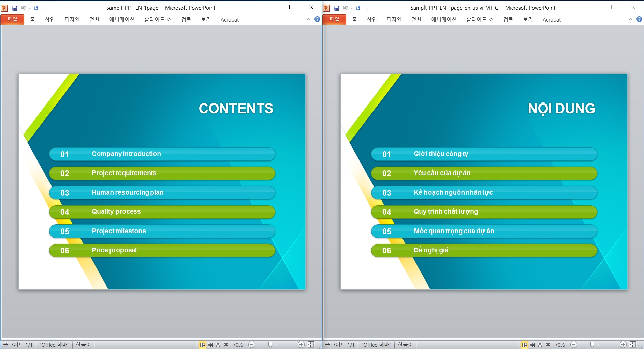Open Slide Sorter view in left window
Image resolution: width=644 pixels, height=349 pixels.
click(x=210, y=345)
